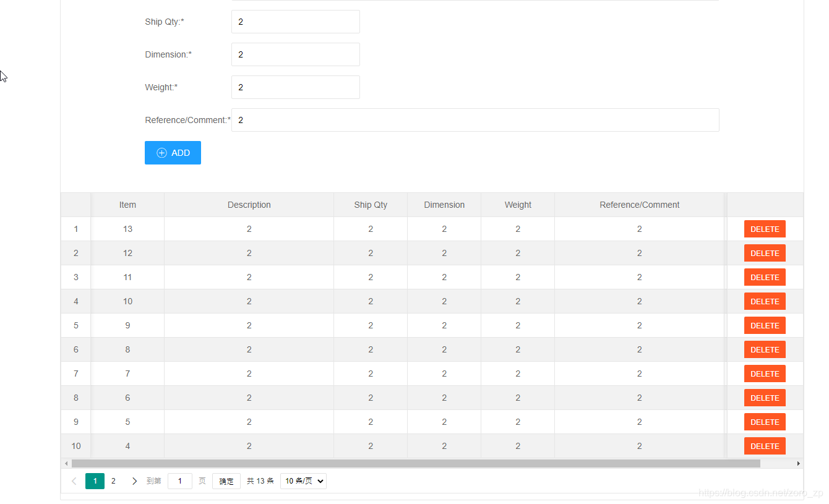Click the Ship Qty input field
829x504 pixels.
coord(296,22)
